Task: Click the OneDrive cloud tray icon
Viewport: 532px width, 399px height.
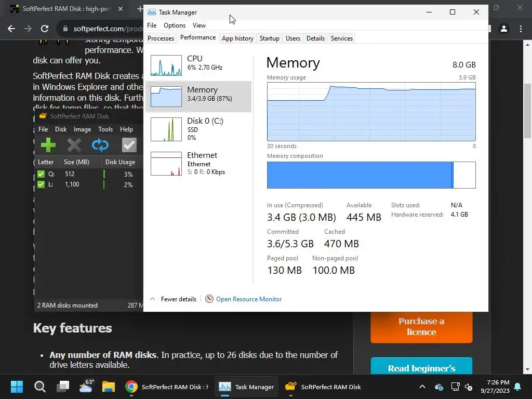Action: click(x=438, y=387)
